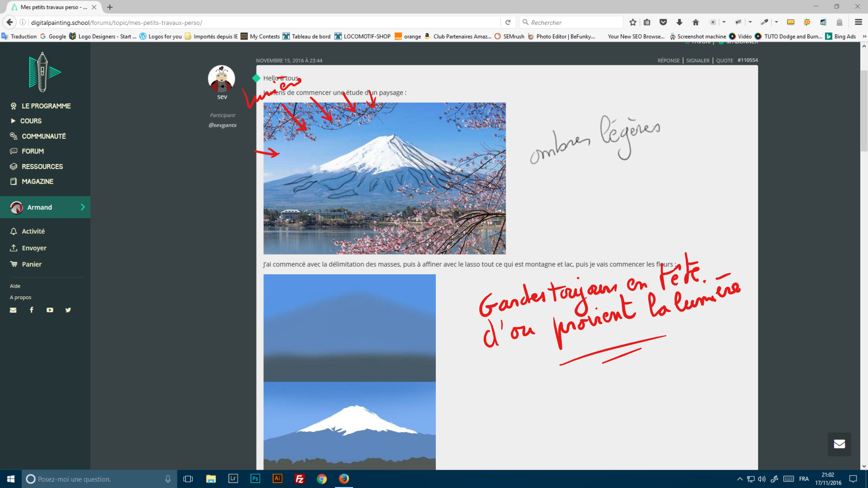This screenshot has width=868, height=488.
Task: Open the Panier cart icon
Action: (14, 264)
